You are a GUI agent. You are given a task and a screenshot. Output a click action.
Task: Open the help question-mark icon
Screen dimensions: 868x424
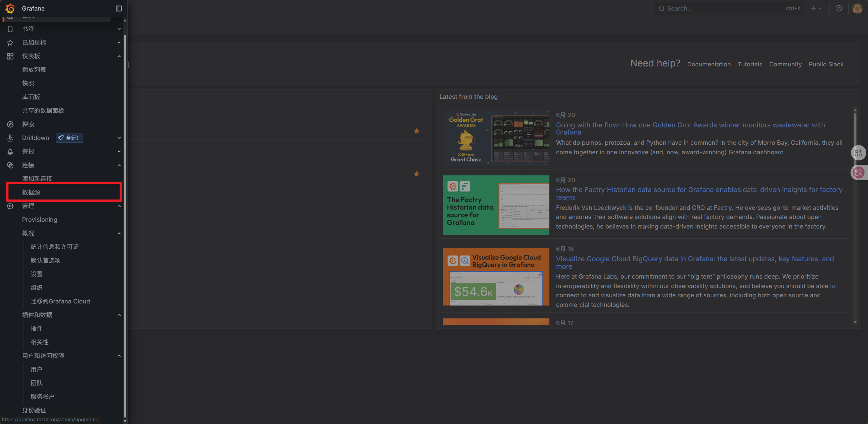[x=839, y=9]
